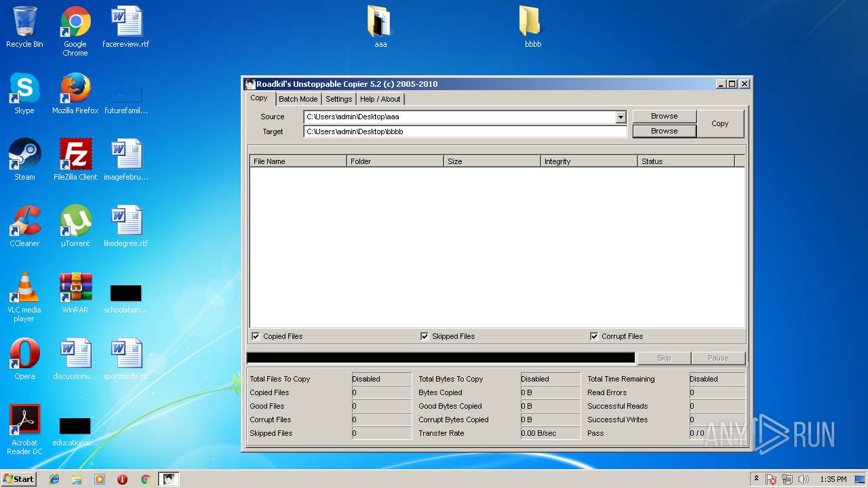
Task: Toggle Corrupt Files checkbox
Action: (594, 336)
